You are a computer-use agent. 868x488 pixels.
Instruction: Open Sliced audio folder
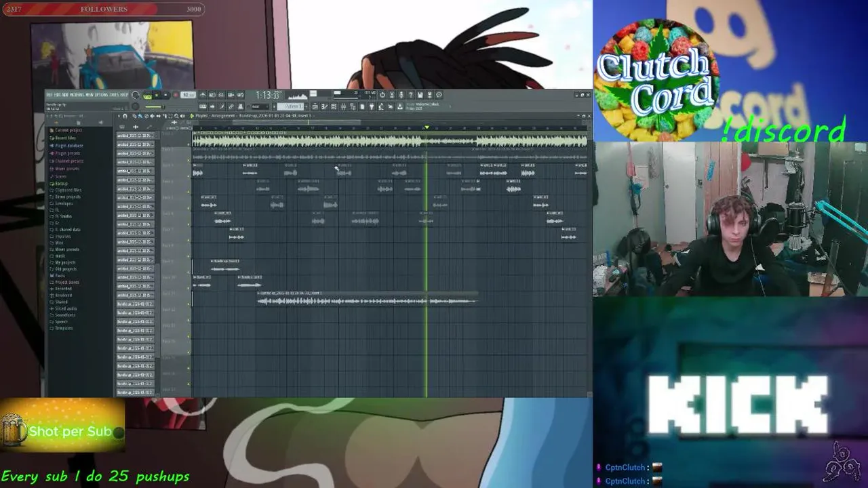pos(65,308)
